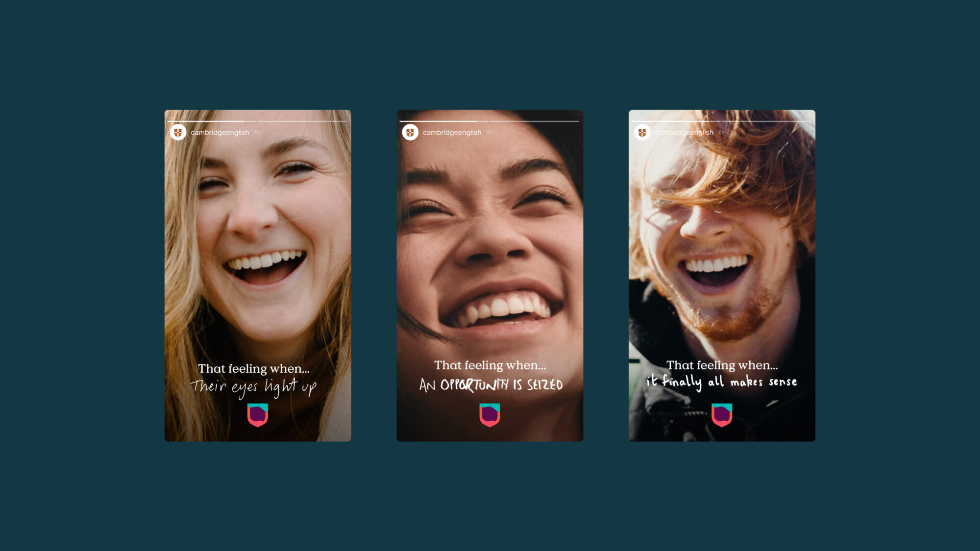
Task: Click the Cambridge crest avatar on the middle story
Action: pyautogui.click(x=410, y=131)
